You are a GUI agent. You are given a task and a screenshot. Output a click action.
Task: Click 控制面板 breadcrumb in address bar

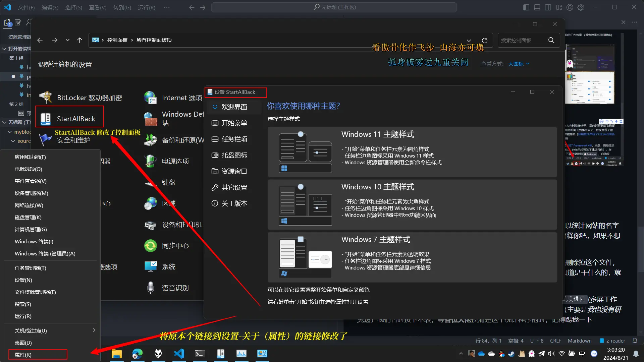tap(117, 40)
